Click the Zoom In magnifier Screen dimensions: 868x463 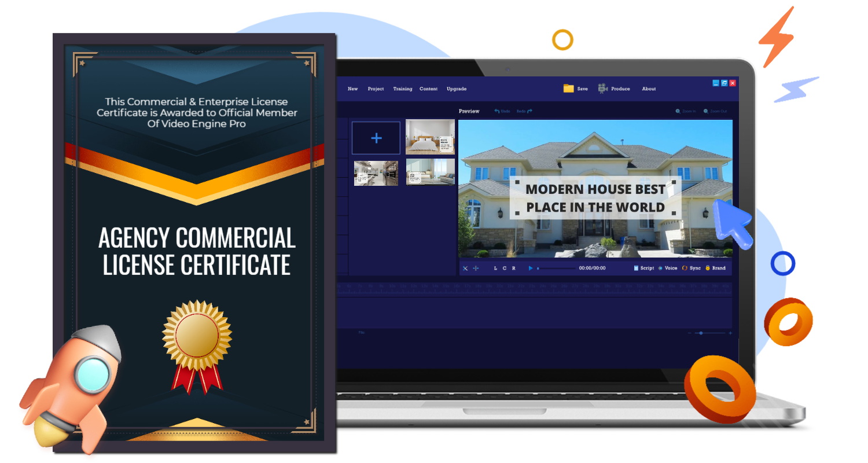[678, 111]
